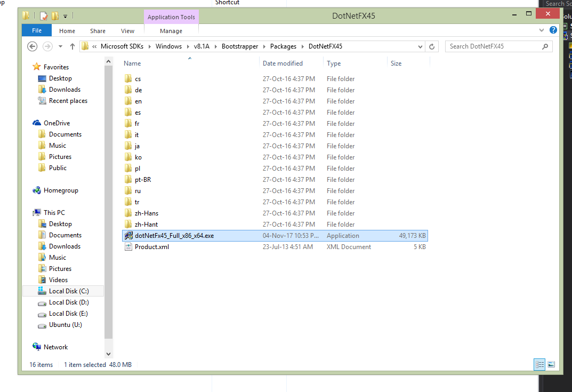Open the File menu
Image resolution: width=572 pixels, height=392 pixels.
coord(36,30)
